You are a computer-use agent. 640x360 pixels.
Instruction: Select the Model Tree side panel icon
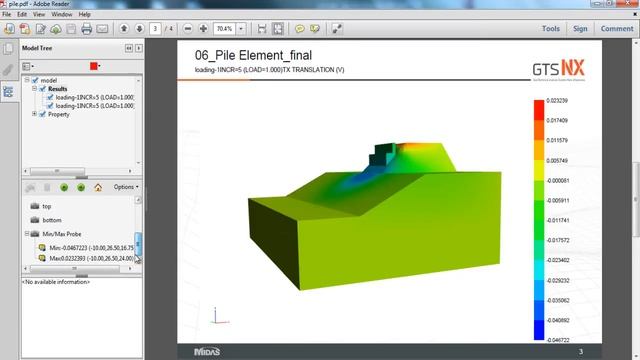point(8,92)
